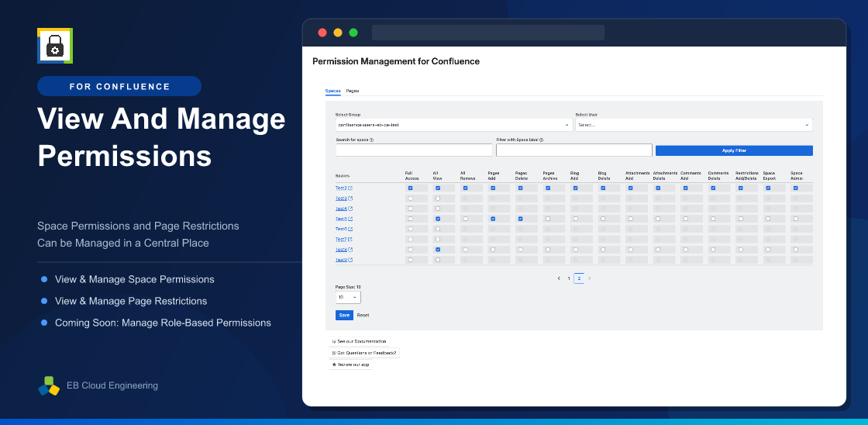This screenshot has width=868, height=425.
Task: Open Test6 space via external-link icon
Action: [x=350, y=229]
